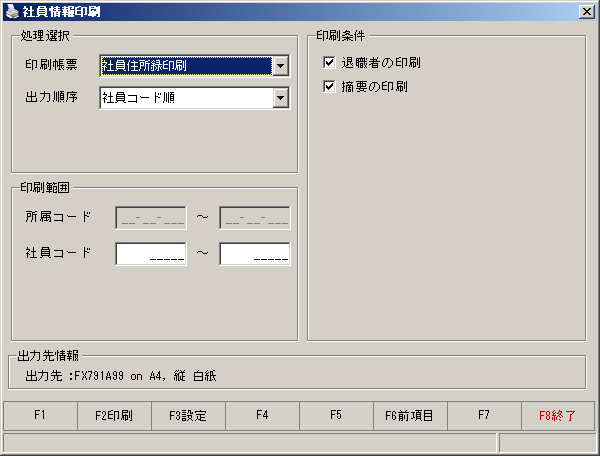Image resolution: width=600 pixels, height=456 pixels.
Task: Toggle the 摘要の印刷 checkbox
Action: pos(329,86)
